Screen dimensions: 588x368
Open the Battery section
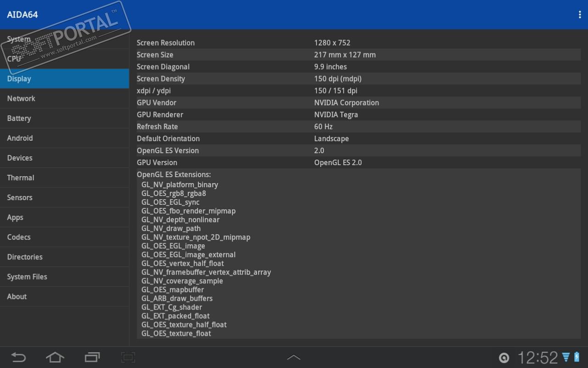pos(64,118)
